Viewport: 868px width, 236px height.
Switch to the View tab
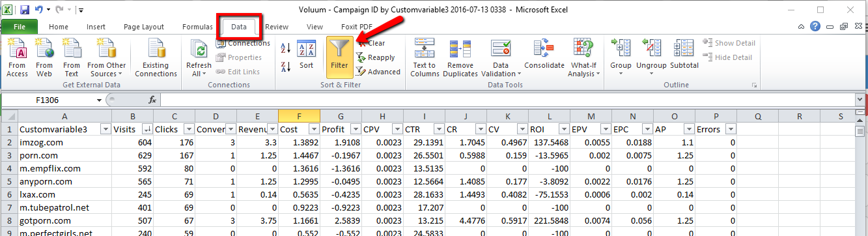[x=315, y=27]
